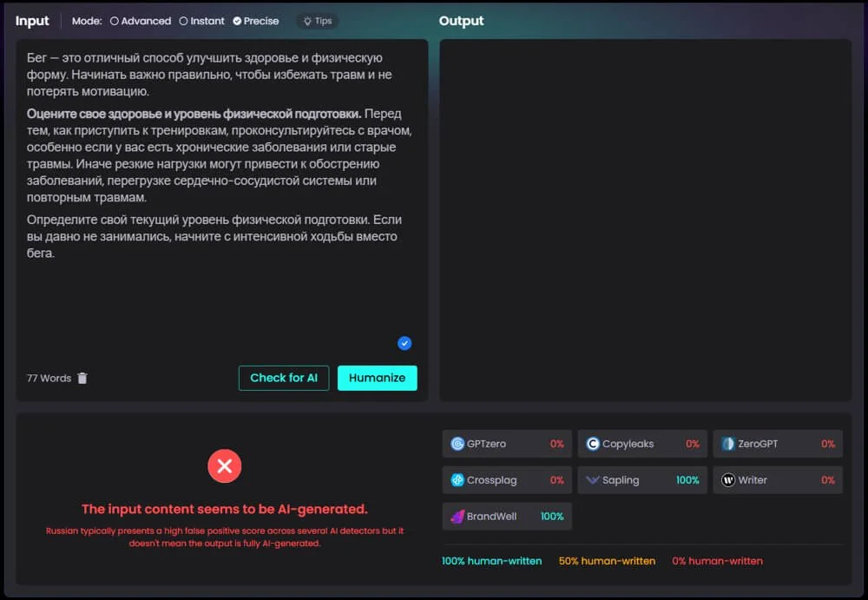
Task: Click the '0% human-written' legend label
Action: 718,561
